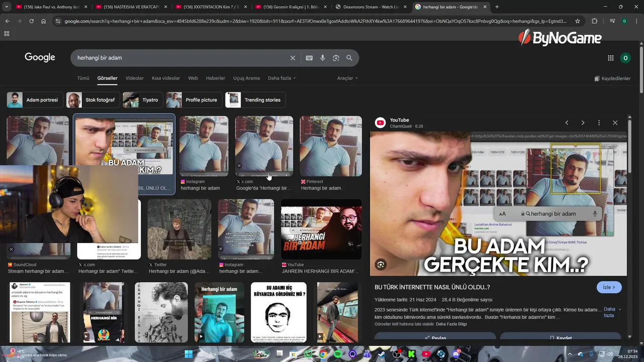
Task: Clear the search box with the X icon
Action: tap(293, 58)
